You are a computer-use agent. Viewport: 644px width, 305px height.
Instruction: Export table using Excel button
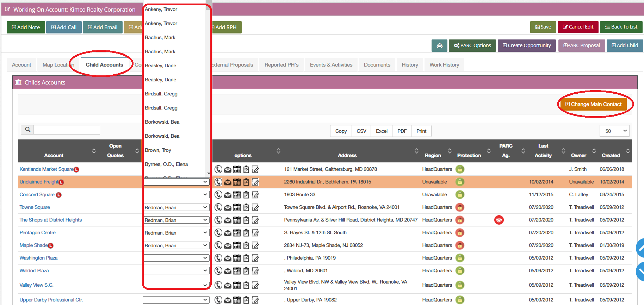382,131
